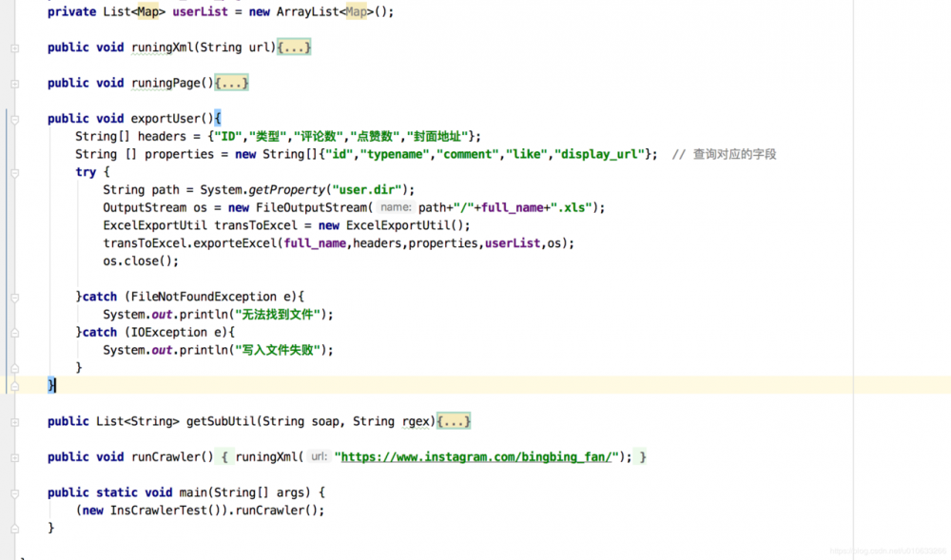Image resolution: width=951 pixels, height=560 pixels.
Task: Collapse IOException catch block via gutter toggle
Action: pos(14,333)
